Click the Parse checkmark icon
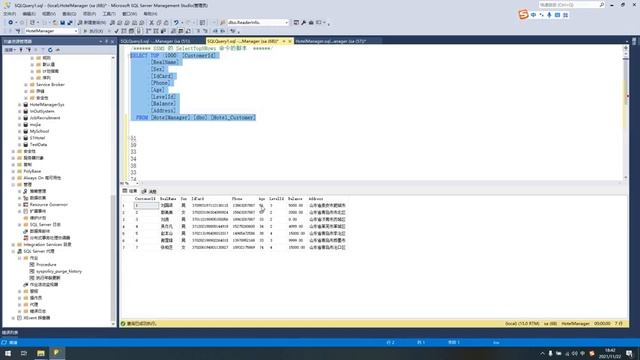 tap(117, 31)
